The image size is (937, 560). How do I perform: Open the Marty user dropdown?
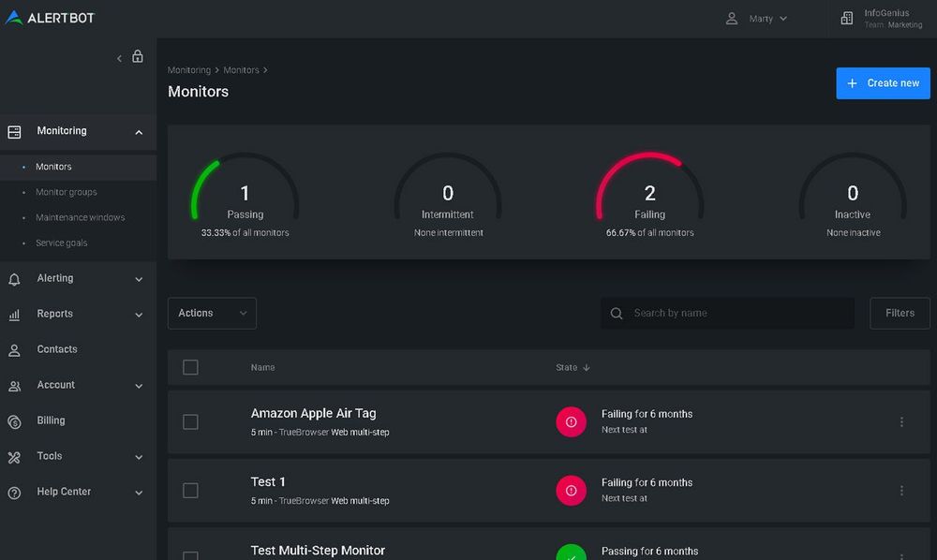(x=768, y=19)
